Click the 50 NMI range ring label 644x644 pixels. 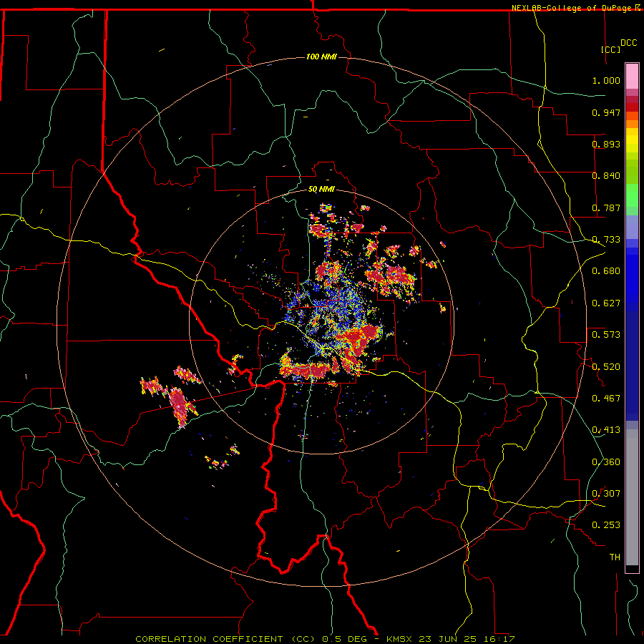tap(321, 189)
